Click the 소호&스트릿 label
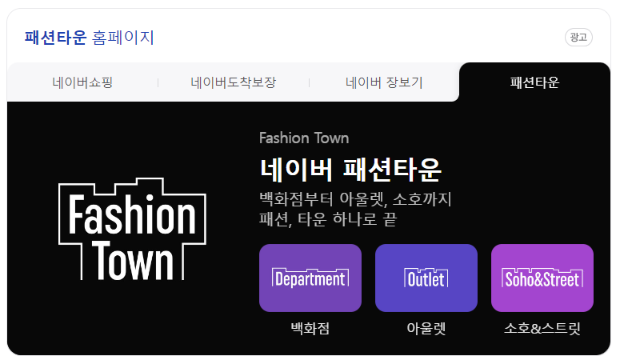620x364 pixels. point(542,329)
